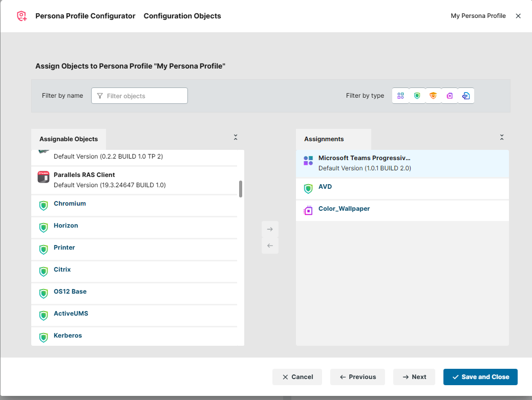Click the AVD shield icon
This screenshot has height=400, width=532.
click(x=308, y=189)
